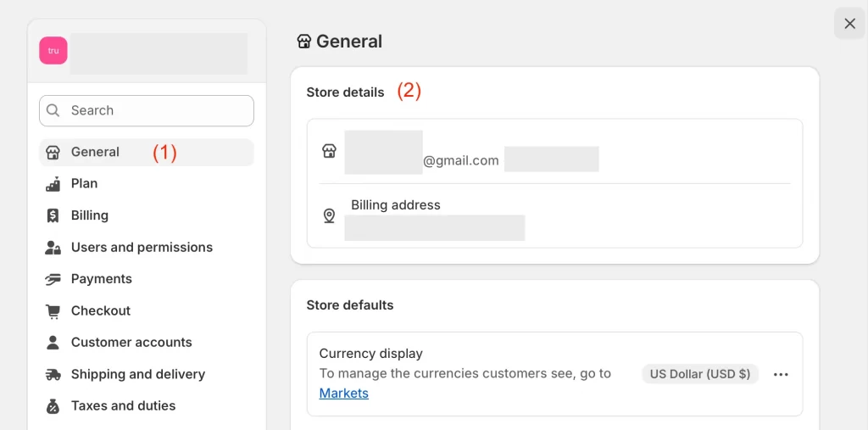
Task: Select Payments in the sidebar
Action: (146, 279)
